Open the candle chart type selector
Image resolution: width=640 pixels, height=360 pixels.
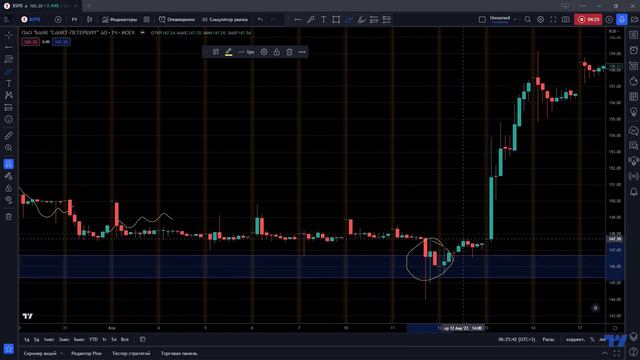[89, 20]
